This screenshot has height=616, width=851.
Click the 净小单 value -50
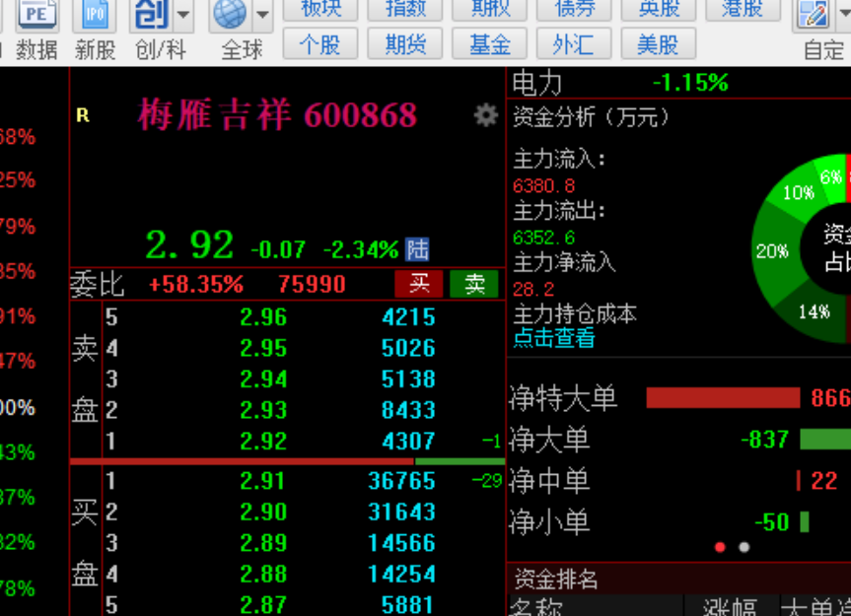click(772, 522)
